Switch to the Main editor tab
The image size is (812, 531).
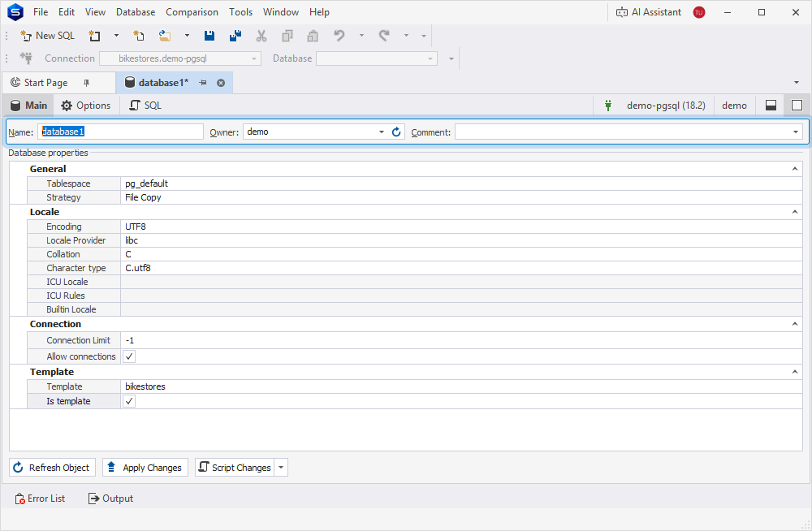28,106
